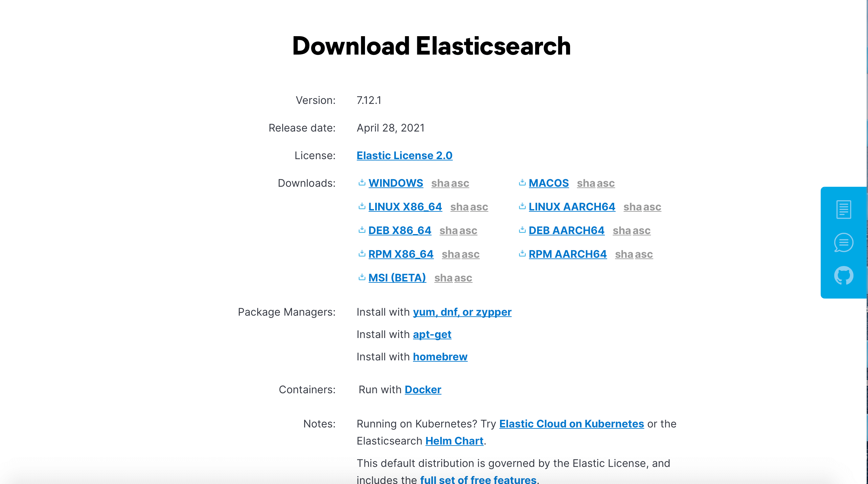Screen dimensions: 868x484
Task: Open the sha link for LINUX AARCH64
Action: 632,207
